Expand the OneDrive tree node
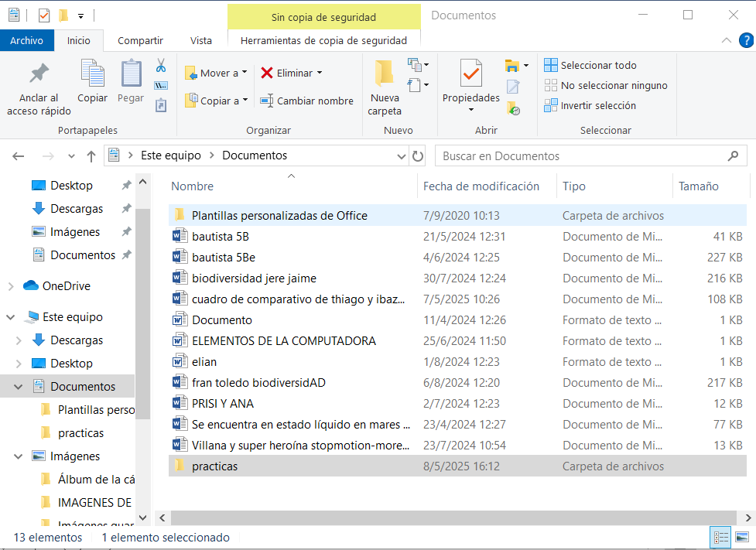 pyautogui.click(x=11, y=286)
